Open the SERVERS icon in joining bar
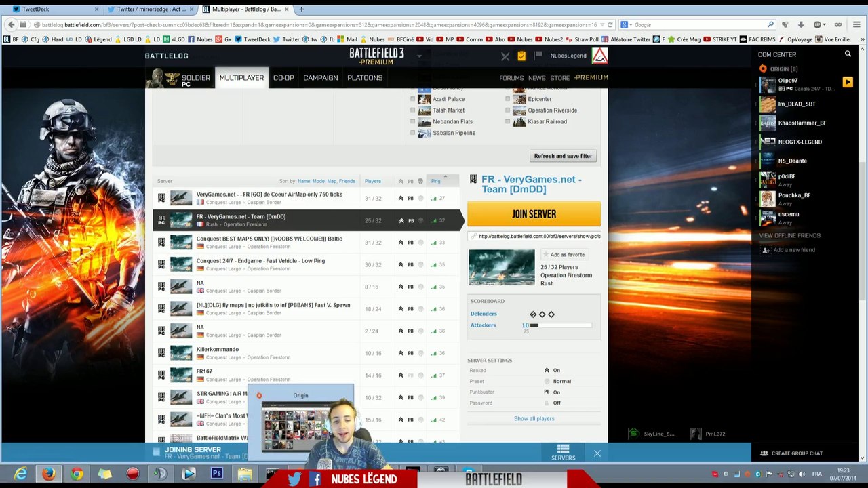Screen dimensions: 868x488 (563, 452)
